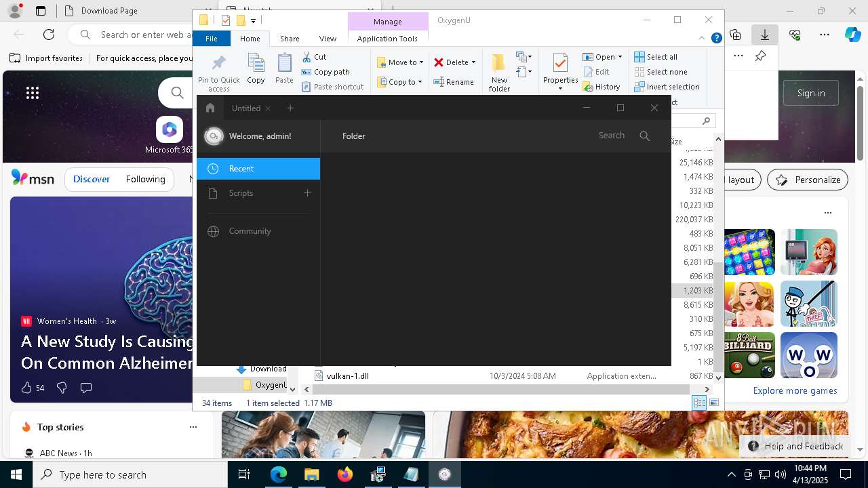Viewport: 868px width, 488px height.
Task: Click Import favorites
Action: (x=46, y=58)
